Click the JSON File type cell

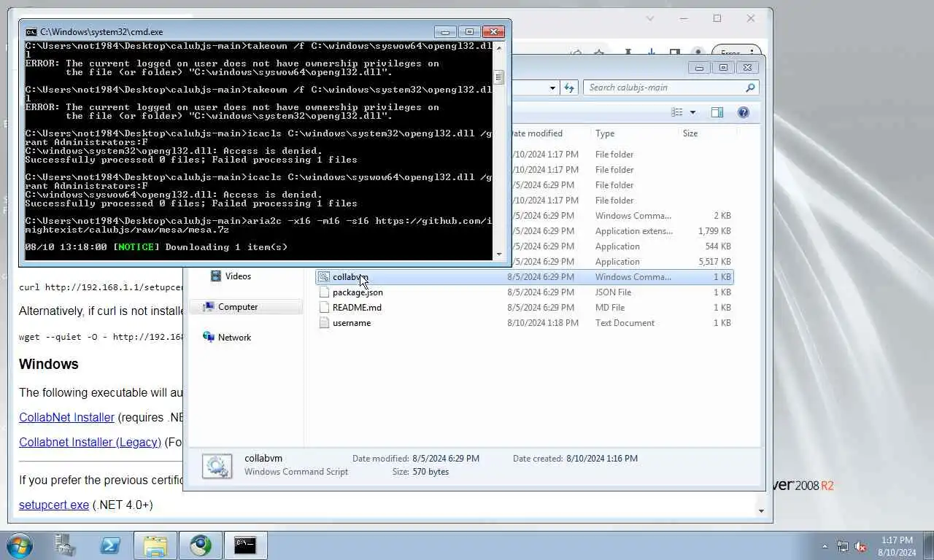(613, 292)
